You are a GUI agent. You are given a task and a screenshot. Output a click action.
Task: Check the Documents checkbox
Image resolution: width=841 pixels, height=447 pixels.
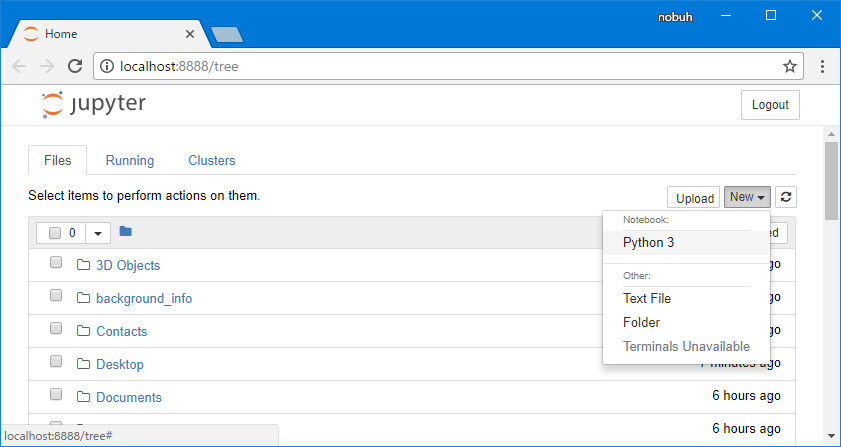tap(56, 395)
